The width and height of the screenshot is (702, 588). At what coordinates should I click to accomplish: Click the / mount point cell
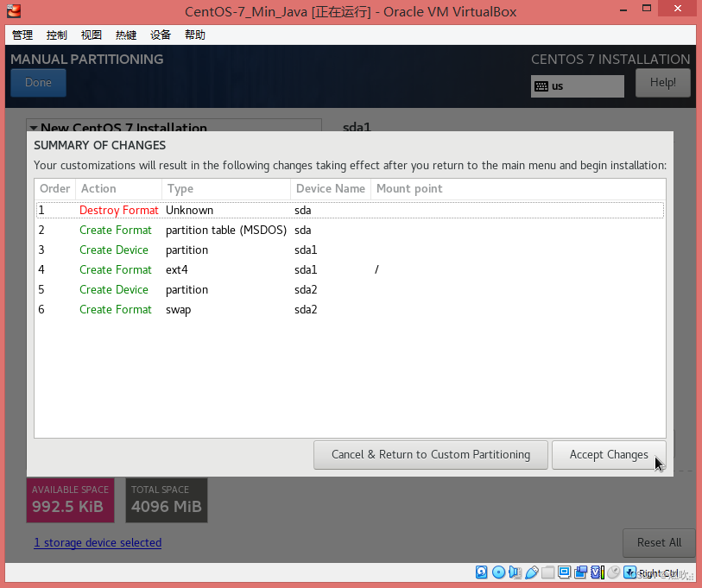pos(376,269)
